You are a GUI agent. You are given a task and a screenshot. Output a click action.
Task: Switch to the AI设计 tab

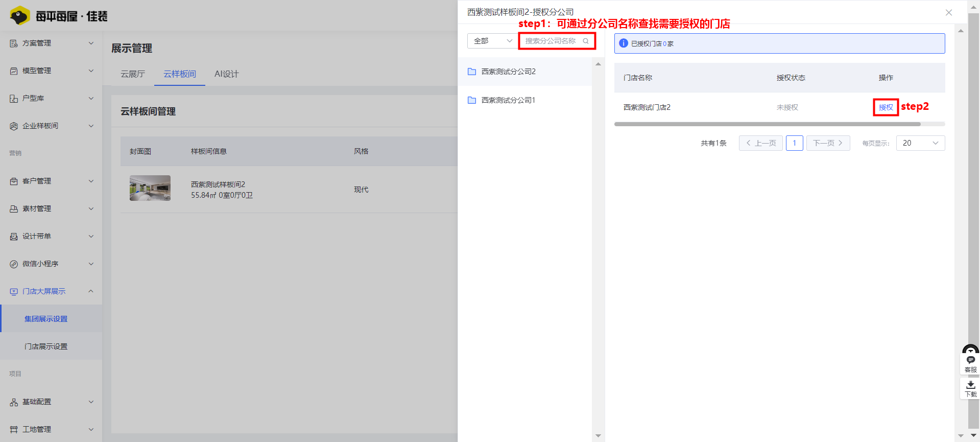point(227,74)
